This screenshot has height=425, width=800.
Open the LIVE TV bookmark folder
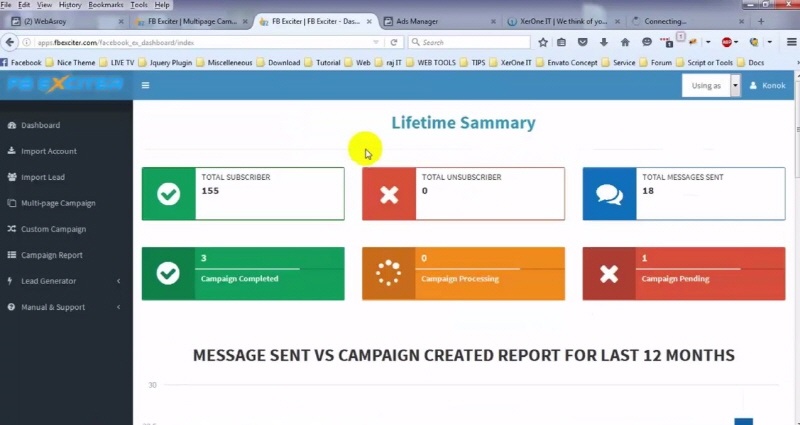pyautogui.click(x=117, y=63)
